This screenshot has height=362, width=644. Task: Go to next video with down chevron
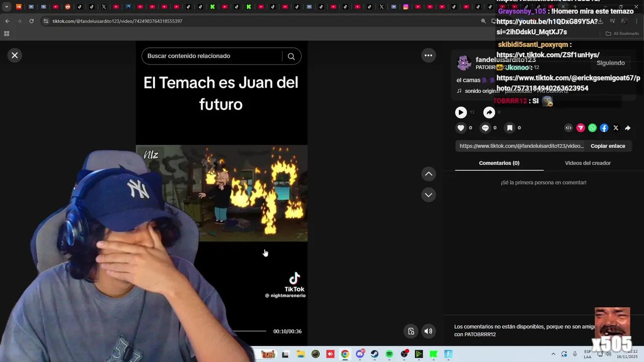[x=428, y=195]
